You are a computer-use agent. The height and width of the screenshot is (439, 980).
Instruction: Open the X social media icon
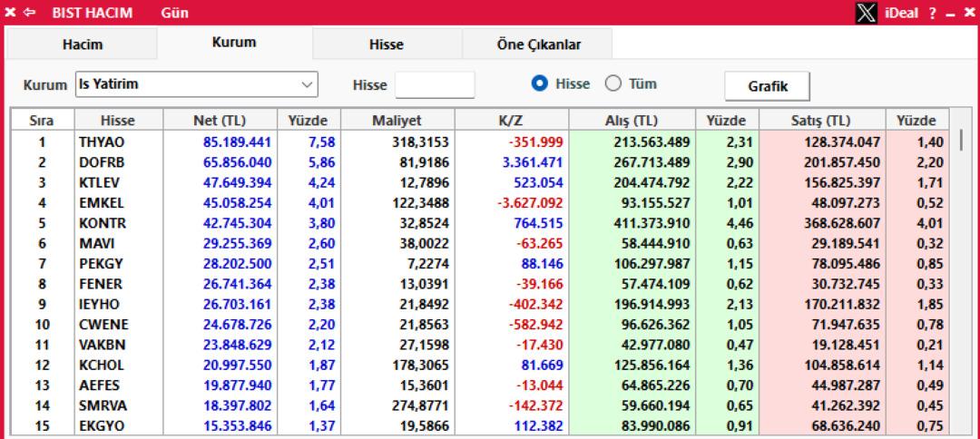pos(866,13)
